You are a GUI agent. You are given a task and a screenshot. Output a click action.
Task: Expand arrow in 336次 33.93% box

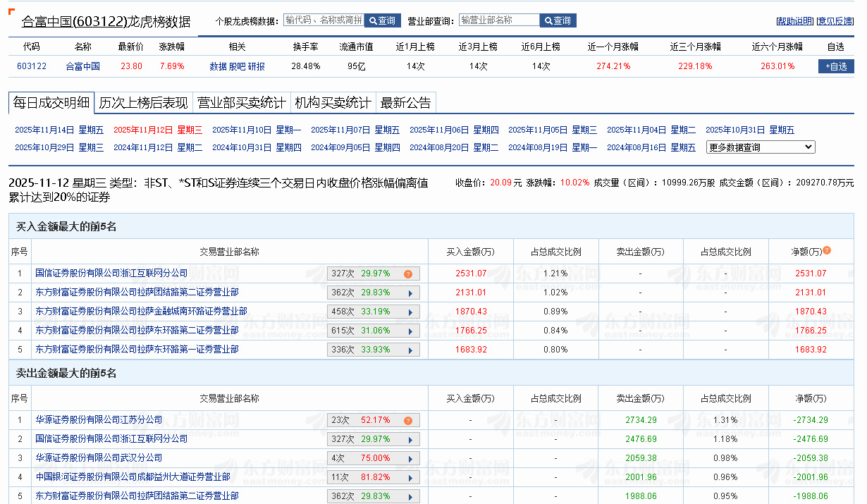click(x=409, y=350)
